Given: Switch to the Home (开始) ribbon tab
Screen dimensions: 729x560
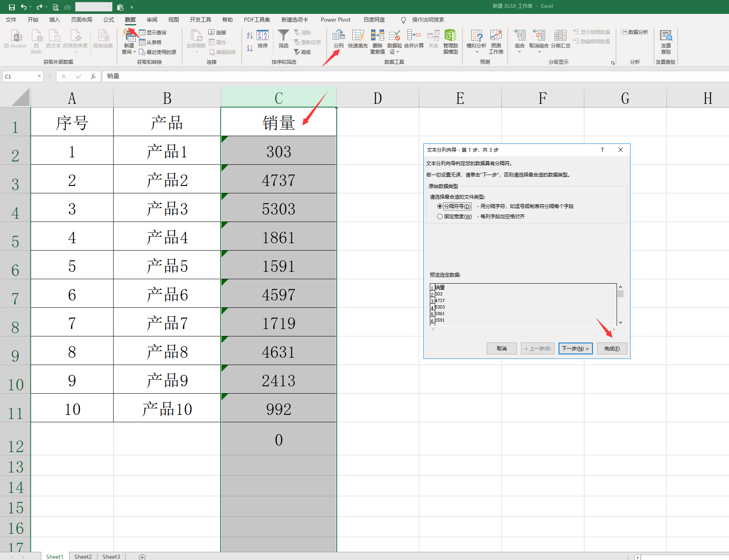Looking at the screenshot, I should point(33,20).
